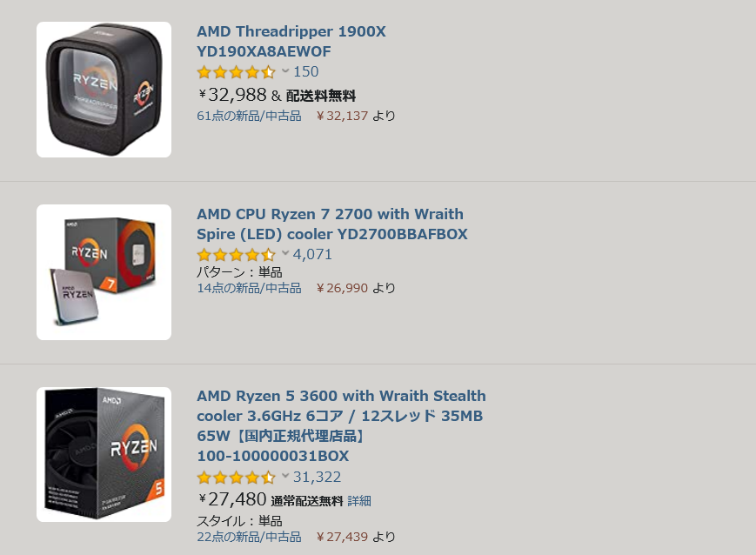Image resolution: width=756 pixels, height=555 pixels.
Task: Expand Threadripper 1900X rating breakdown chevron
Action: 285,71
